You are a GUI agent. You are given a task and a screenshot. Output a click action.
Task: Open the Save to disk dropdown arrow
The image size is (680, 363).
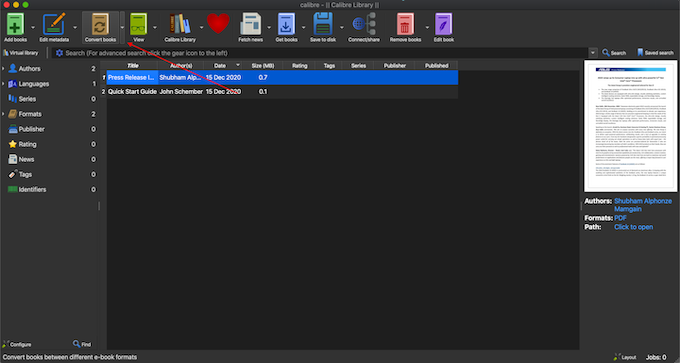coord(342,27)
